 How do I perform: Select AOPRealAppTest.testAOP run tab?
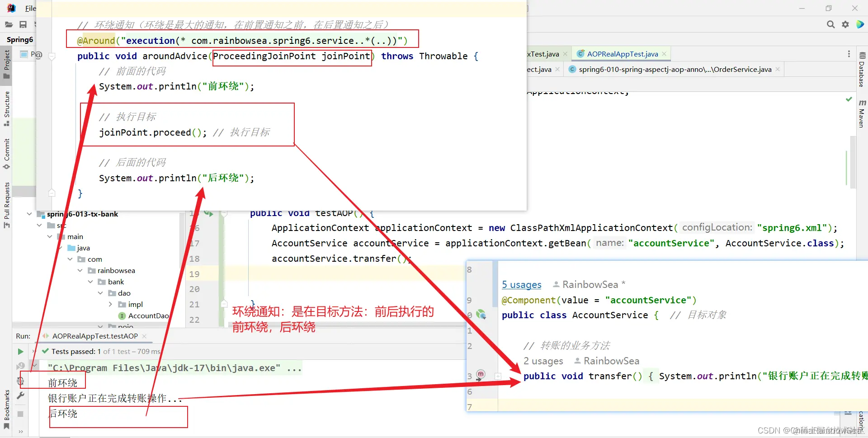click(x=94, y=336)
